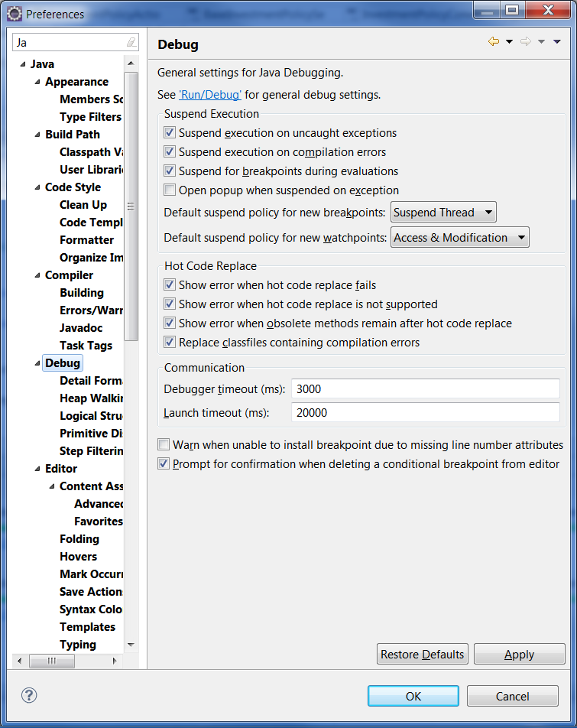
Task: Click the Restore Defaults button
Action: [423, 654]
